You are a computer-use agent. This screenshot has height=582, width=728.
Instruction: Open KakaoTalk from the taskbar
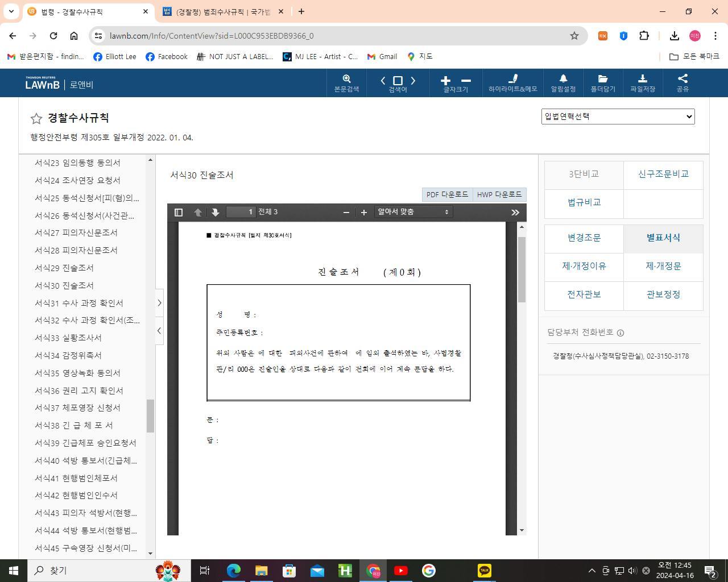tap(485, 570)
